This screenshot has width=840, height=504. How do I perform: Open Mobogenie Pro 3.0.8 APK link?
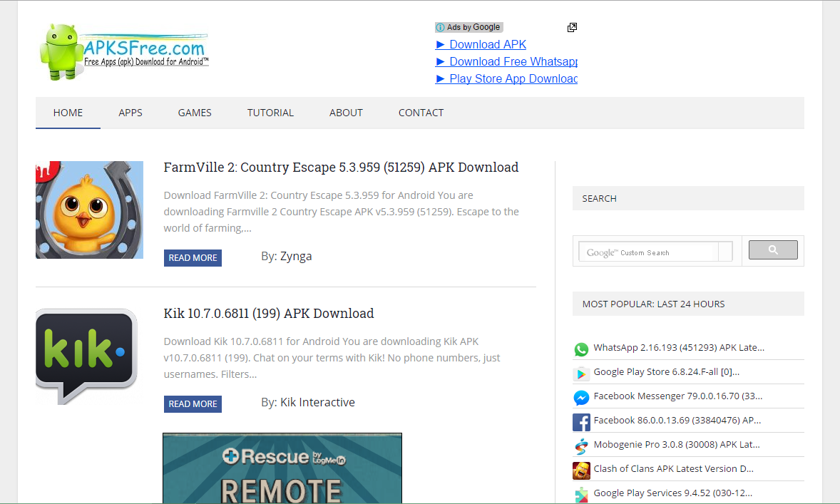point(677,445)
